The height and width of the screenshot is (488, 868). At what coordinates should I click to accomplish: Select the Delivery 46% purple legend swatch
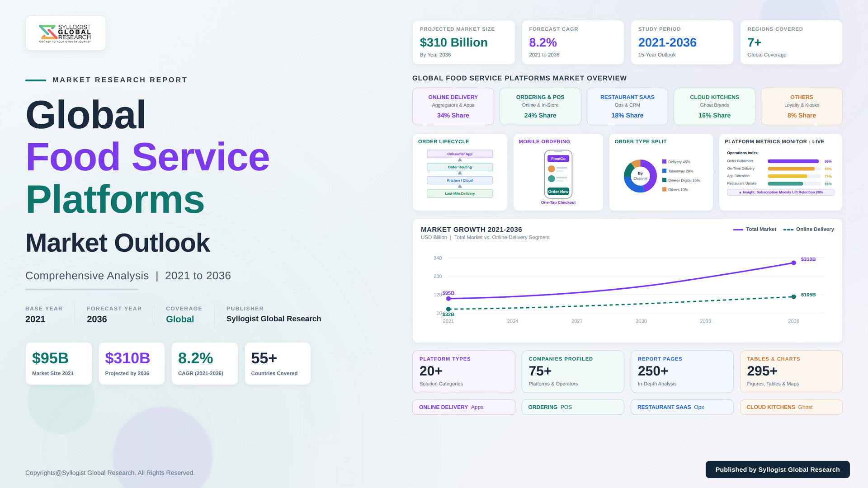coord(664,161)
